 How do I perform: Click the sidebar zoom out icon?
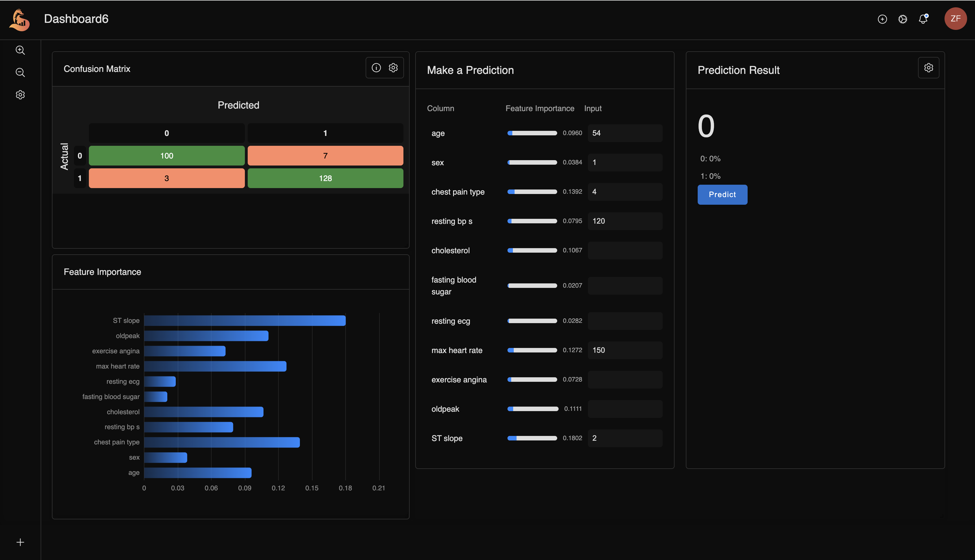tap(20, 72)
